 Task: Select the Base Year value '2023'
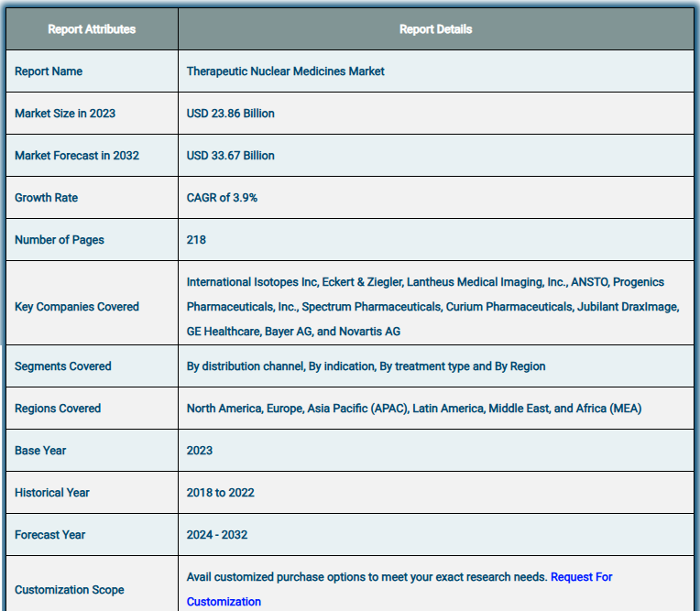(200, 451)
